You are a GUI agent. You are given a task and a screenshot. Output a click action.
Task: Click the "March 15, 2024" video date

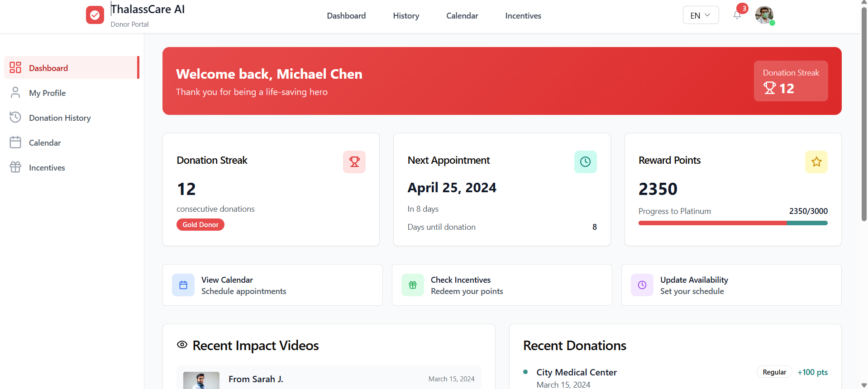pyautogui.click(x=451, y=379)
